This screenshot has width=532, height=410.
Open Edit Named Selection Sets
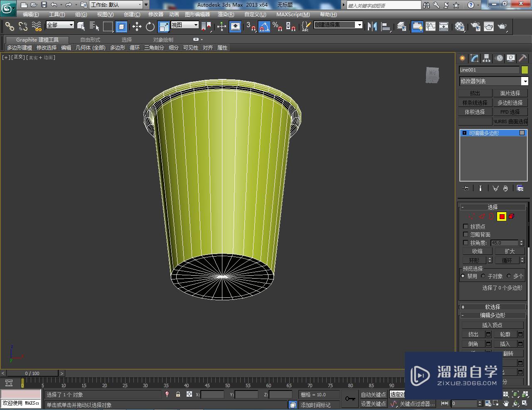click(x=305, y=27)
